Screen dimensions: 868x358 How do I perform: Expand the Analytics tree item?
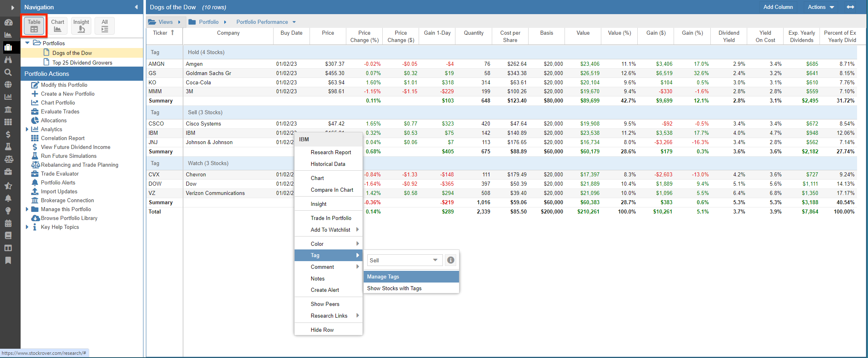(27, 129)
